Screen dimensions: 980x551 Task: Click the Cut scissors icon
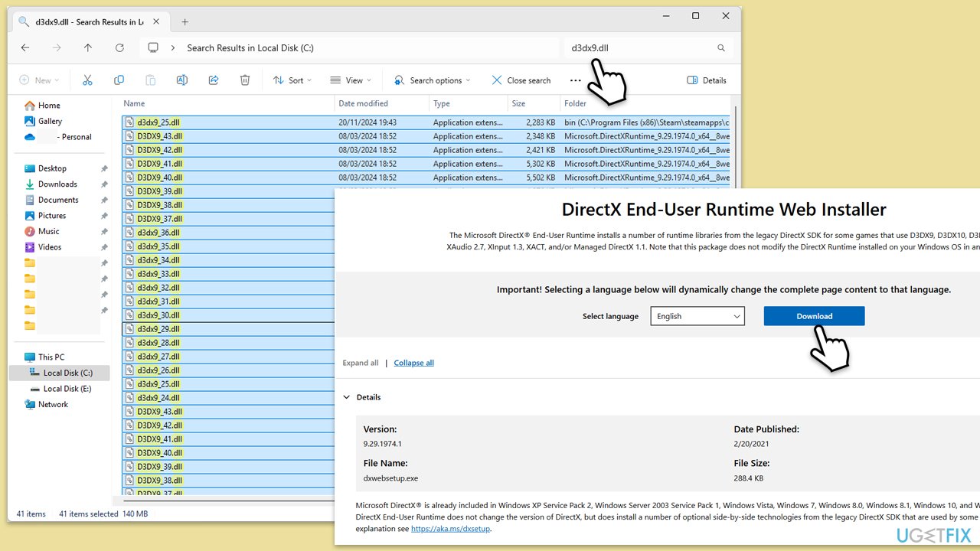[87, 80]
